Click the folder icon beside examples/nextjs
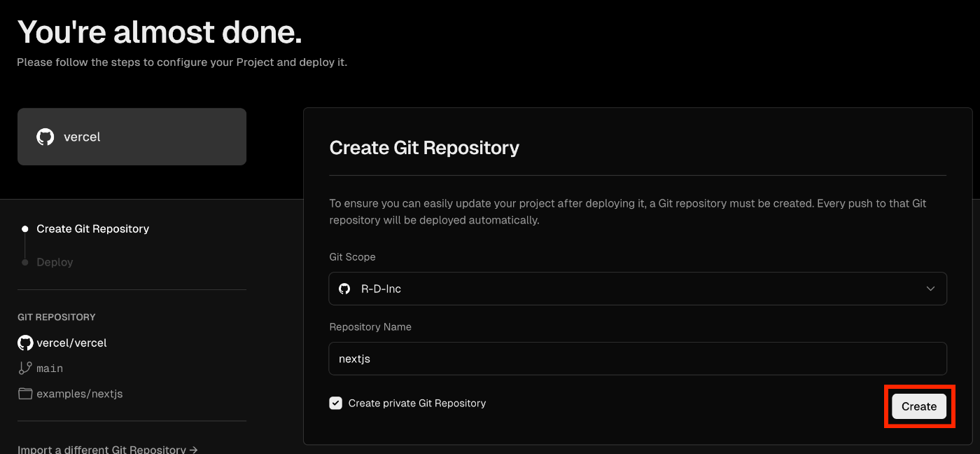Screen dimensions: 980x454 tap(25, 394)
